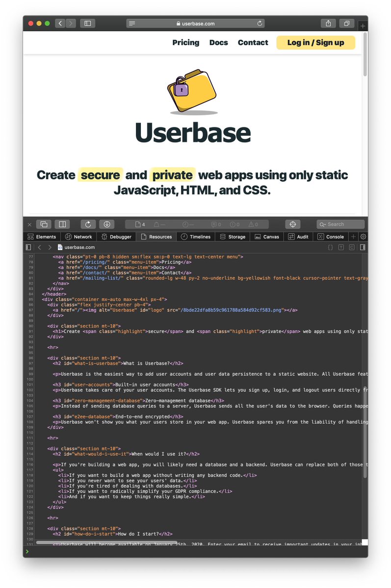Go forward in resource history
The image size is (391, 588).
pyautogui.click(x=50, y=247)
